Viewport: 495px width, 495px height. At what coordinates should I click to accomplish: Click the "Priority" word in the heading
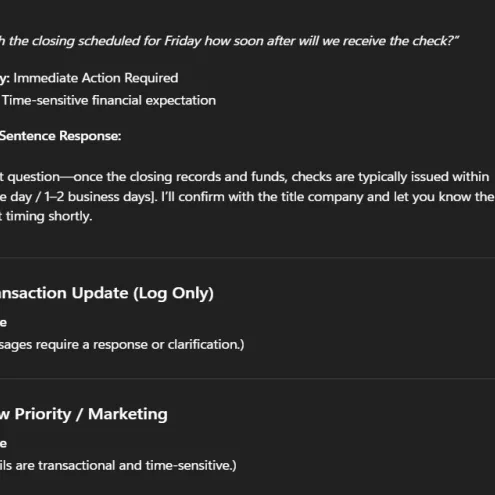pos(43,414)
